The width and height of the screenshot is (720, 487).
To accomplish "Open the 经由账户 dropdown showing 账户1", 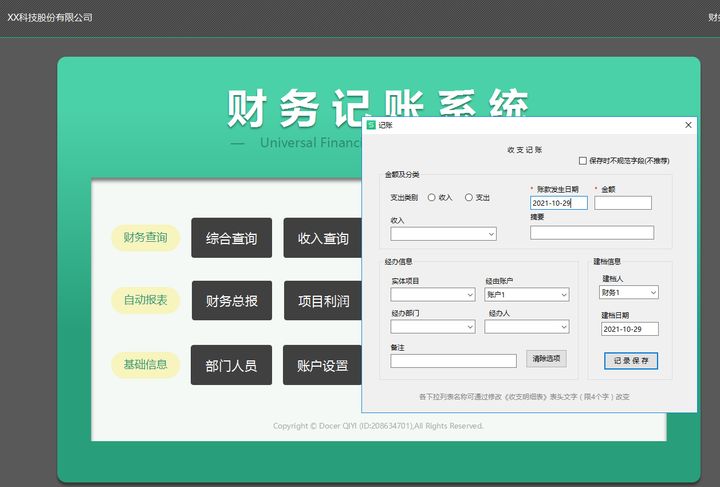I will click(x=527, y=295).
